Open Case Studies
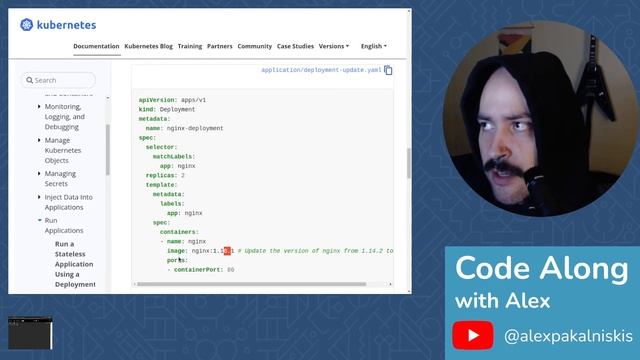 click(295, 46)
